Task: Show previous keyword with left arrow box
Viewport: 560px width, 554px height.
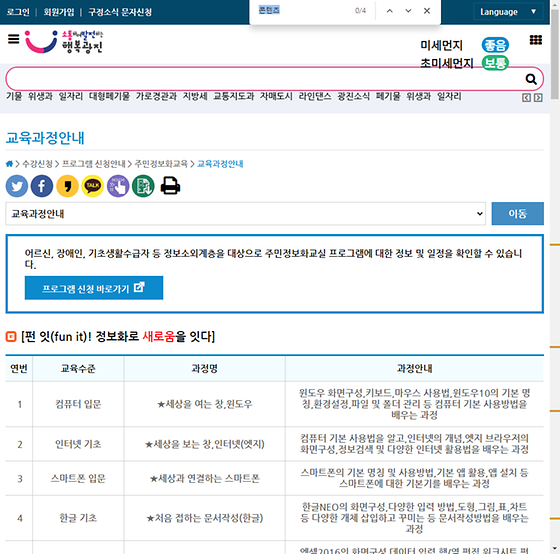Action: tap(526, 98)
